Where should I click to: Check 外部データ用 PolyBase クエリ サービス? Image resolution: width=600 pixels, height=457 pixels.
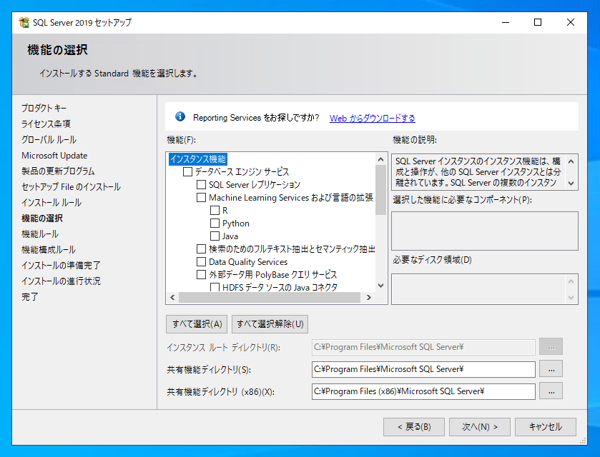point(201,274)
